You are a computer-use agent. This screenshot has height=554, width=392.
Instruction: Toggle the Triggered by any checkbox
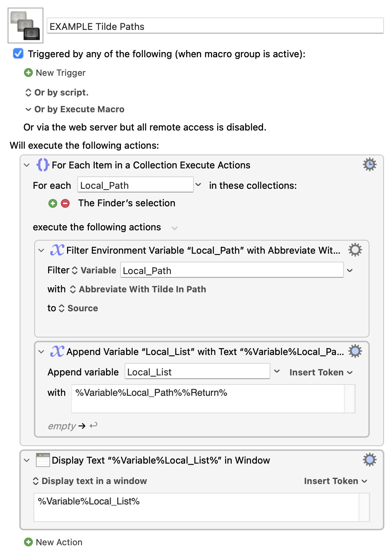18,54
